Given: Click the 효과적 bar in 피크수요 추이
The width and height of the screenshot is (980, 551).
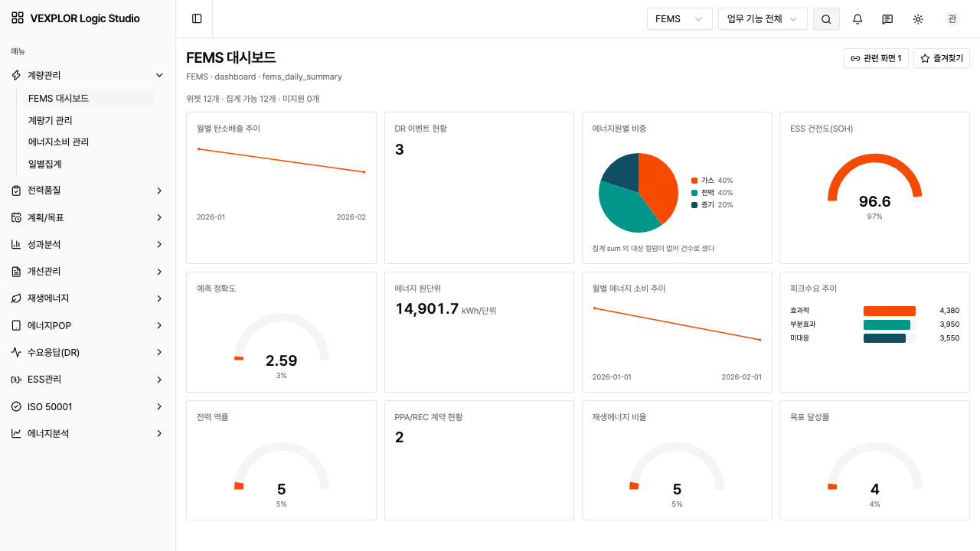Looking at the screenshot, I should 890,311.
